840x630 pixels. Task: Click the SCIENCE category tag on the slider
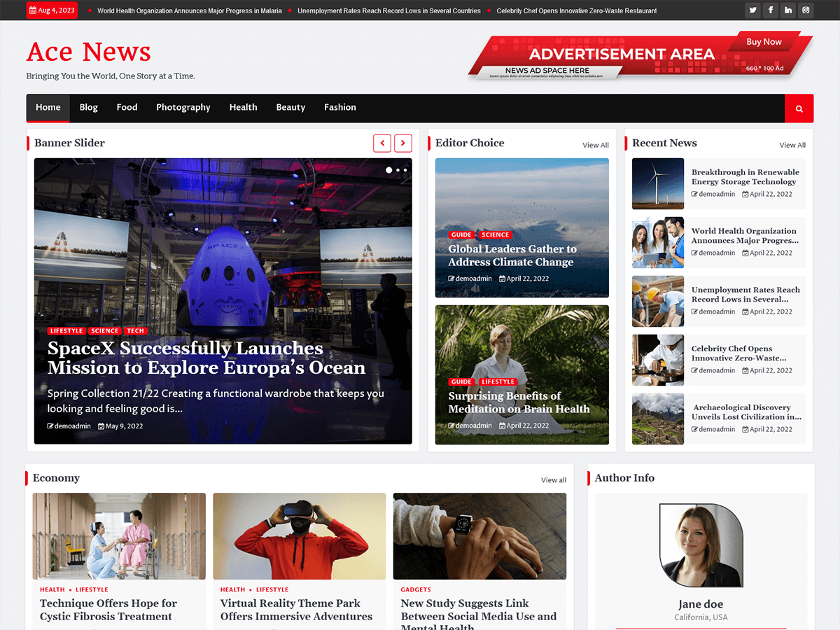[x=104, y=330]
